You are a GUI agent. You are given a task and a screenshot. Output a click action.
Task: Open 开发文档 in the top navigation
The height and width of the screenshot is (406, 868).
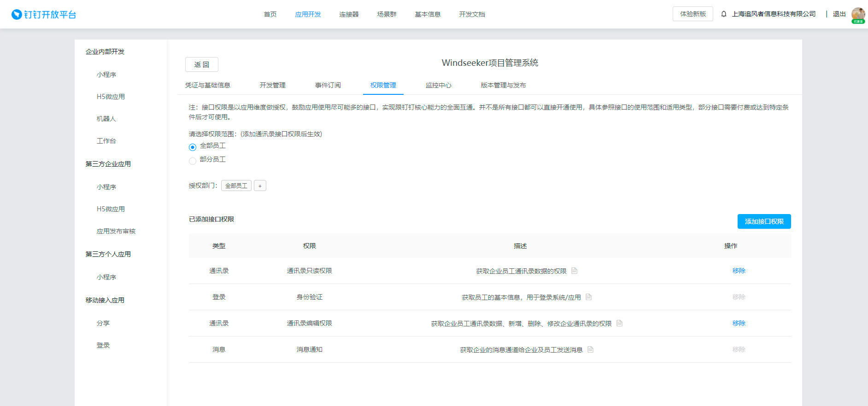pos(472,14)
